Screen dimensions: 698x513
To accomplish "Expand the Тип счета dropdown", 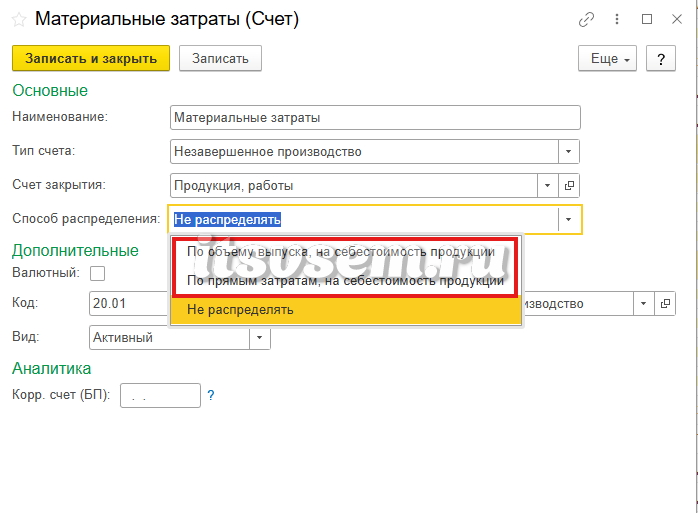I will [568, 151].
